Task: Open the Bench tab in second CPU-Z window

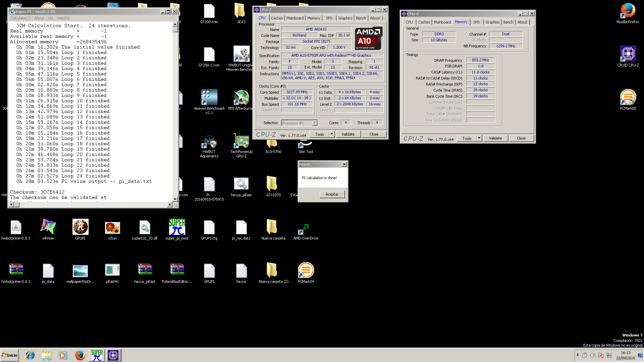Action: coord(508,22)
